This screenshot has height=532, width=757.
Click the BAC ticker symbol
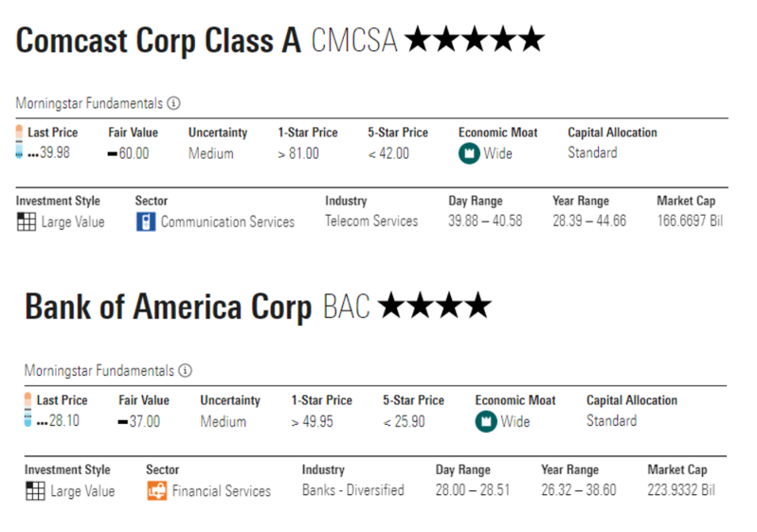pos(347,307)
